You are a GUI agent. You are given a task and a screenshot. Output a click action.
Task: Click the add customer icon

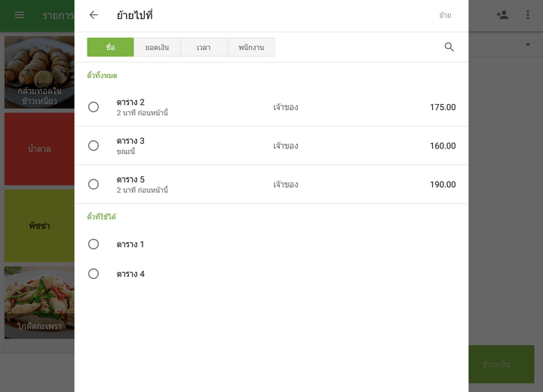tap(502, 15)
